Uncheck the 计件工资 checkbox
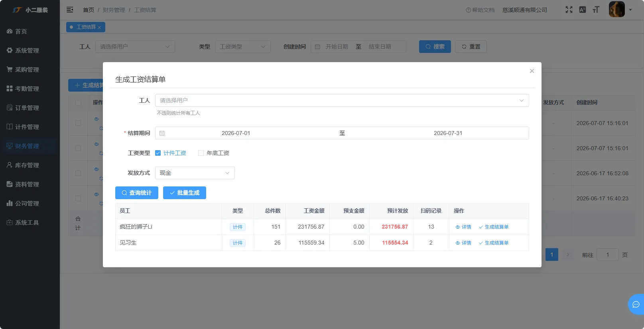The width and height of the screenshot is (644, 329). click(158, 153)
